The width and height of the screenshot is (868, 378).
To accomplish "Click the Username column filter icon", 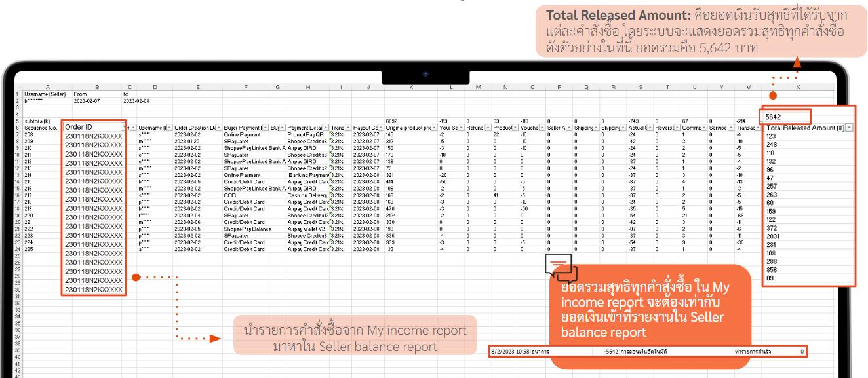I will pyautogui.click(x=168, y=128).
